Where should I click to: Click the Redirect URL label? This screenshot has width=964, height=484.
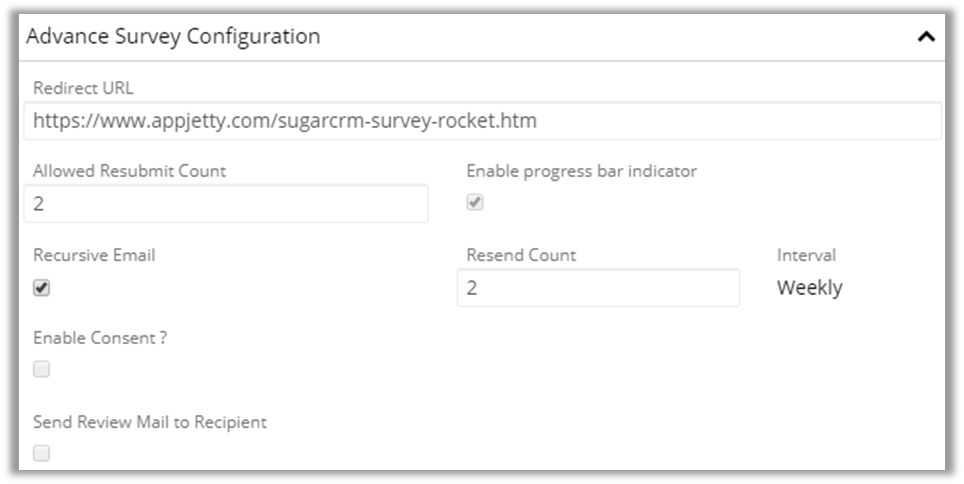coord(83,88)
